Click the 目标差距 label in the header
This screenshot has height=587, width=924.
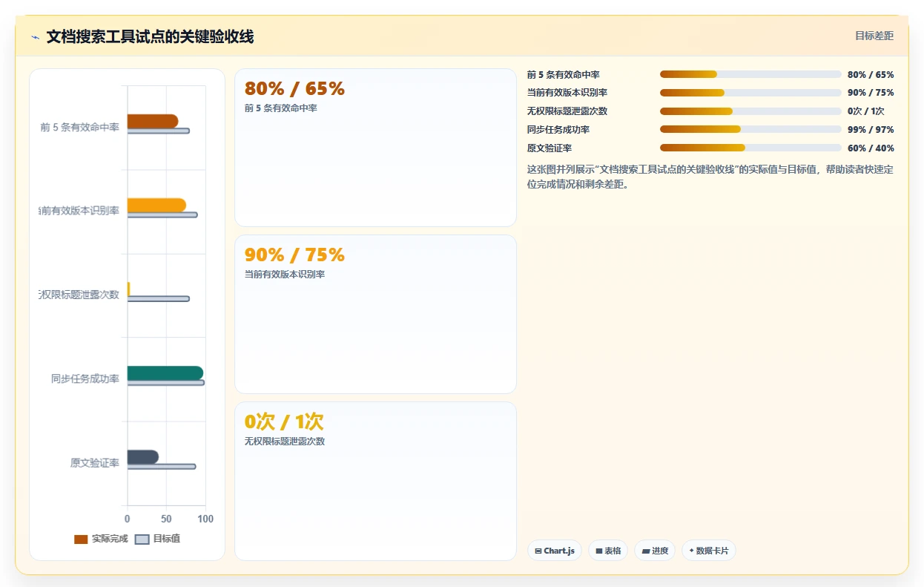coord(874,36)
